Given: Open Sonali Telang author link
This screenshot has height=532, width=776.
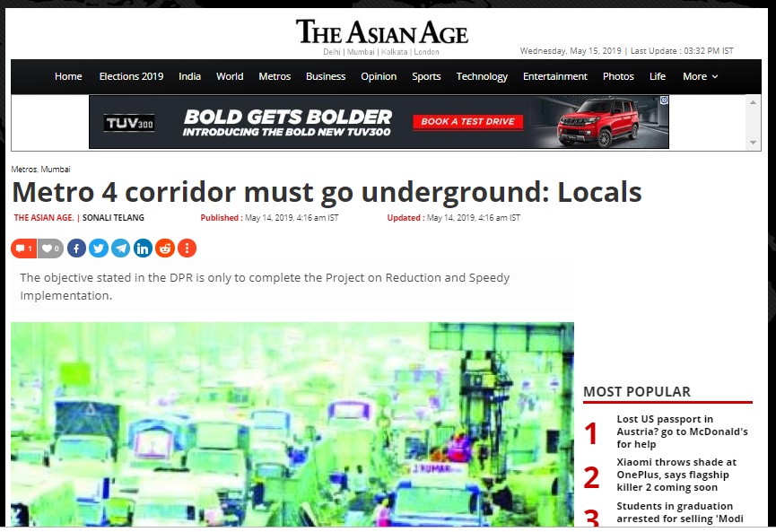Looking at the screenshot, I should [x=113, y=218].
